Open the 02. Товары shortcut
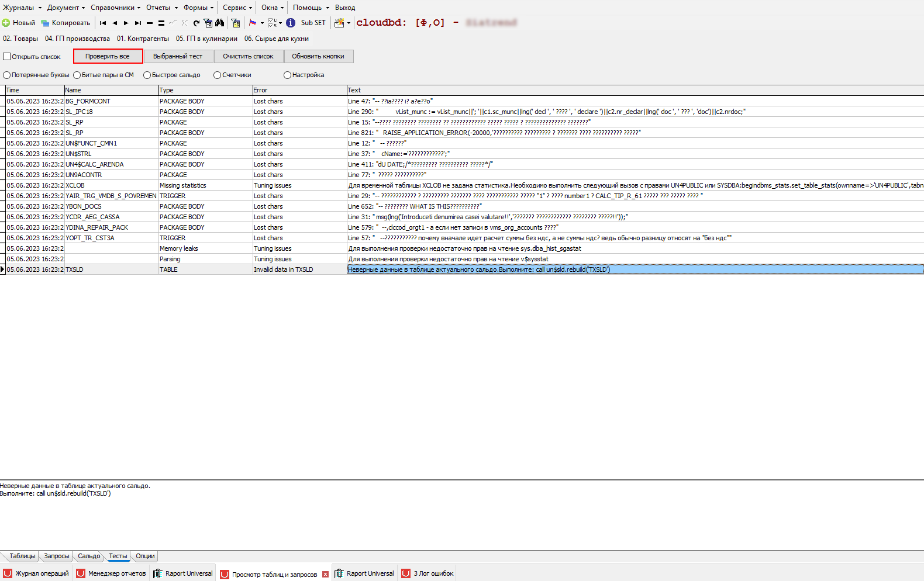This screenshot has width=924, height=581. click(x=20, y=39)
